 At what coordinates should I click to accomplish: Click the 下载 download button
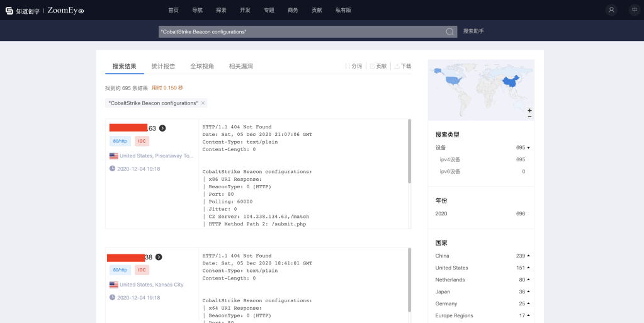click(x=403, y=66)
